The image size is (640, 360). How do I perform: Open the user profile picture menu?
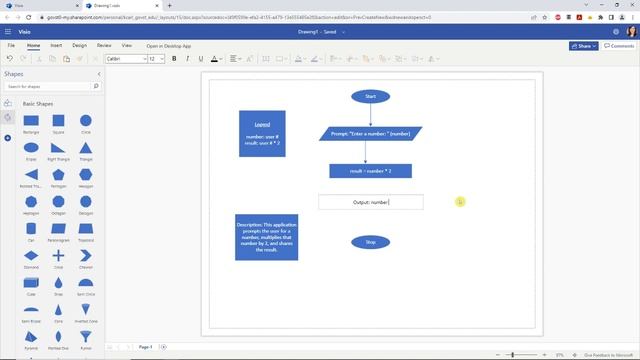pyautogui.click(x=631, y=32)
